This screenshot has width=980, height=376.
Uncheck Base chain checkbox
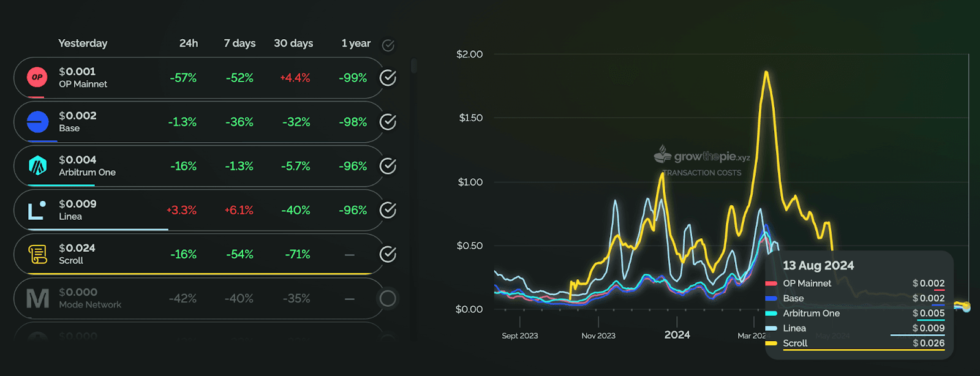(388, 122)
